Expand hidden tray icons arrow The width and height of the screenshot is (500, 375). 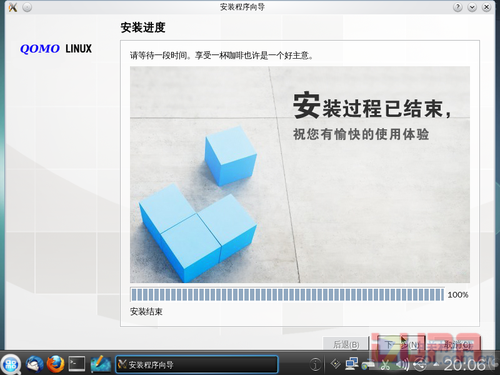pos(436,365)
